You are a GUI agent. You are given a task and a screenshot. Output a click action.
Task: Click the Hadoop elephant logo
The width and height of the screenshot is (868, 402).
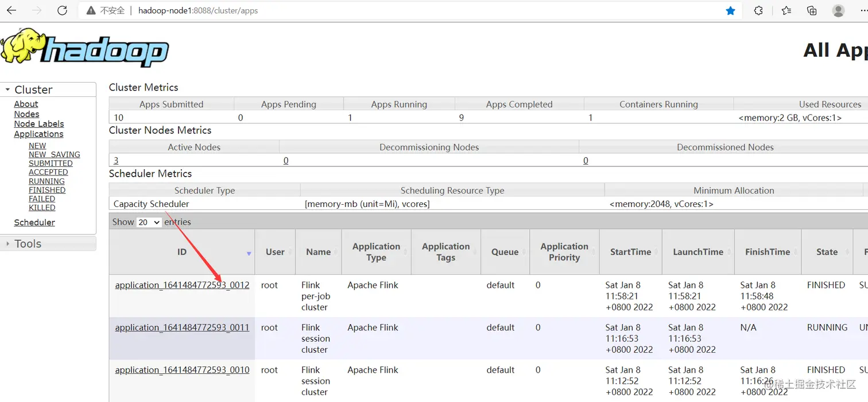[x=84, y=48]
